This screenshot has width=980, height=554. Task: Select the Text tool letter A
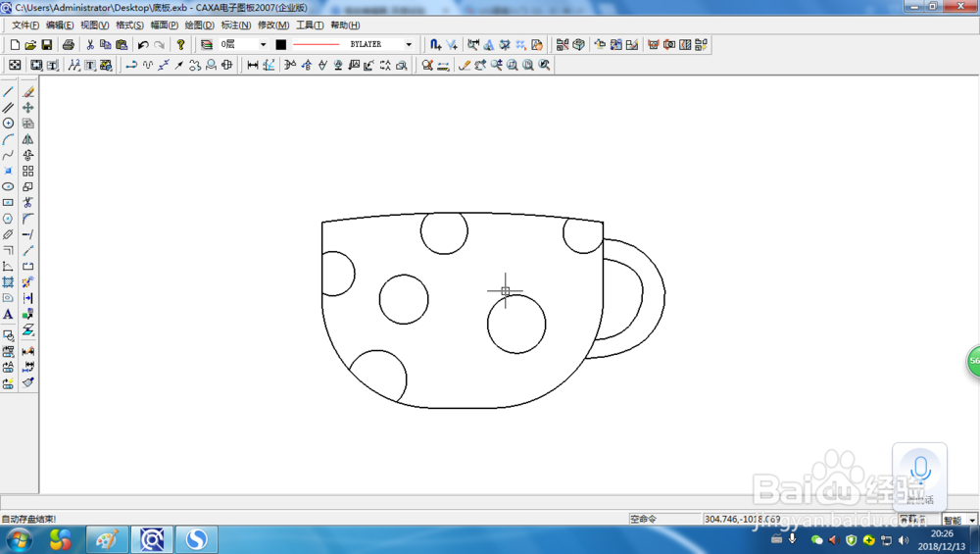(8, 314)
